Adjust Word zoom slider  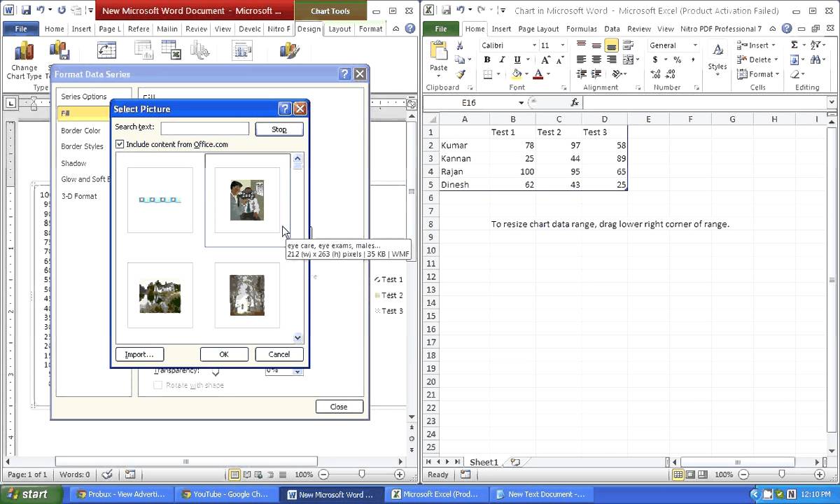click(361, 474)
